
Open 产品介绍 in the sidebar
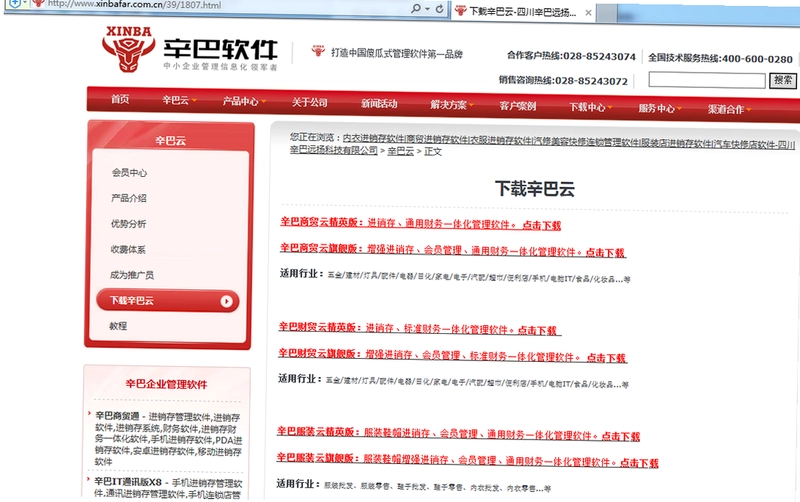129,198
